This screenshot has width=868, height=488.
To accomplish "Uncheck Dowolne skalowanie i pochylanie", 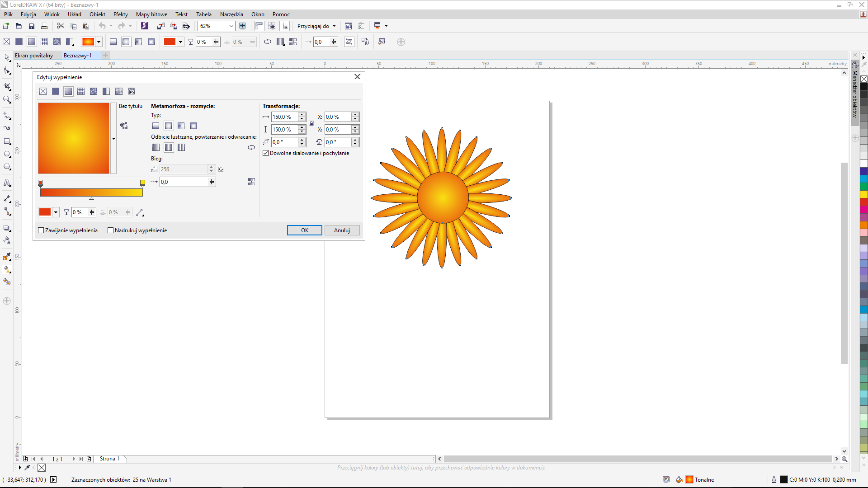I will [x=266, y=153].
